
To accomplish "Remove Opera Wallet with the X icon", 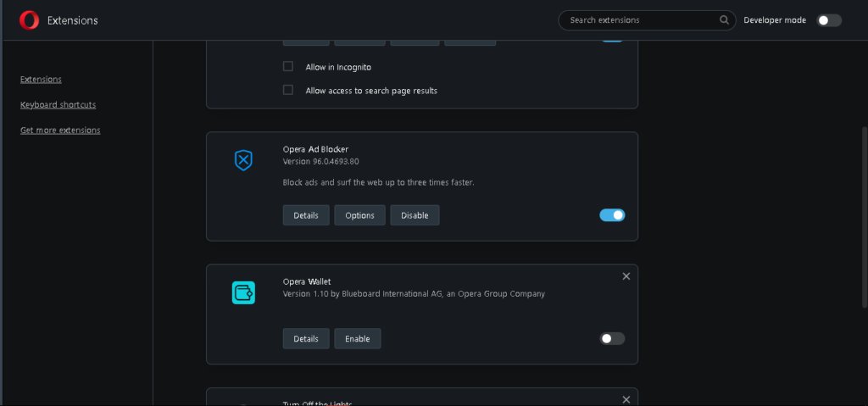I will pyautogui.click(x=626, y=275).
